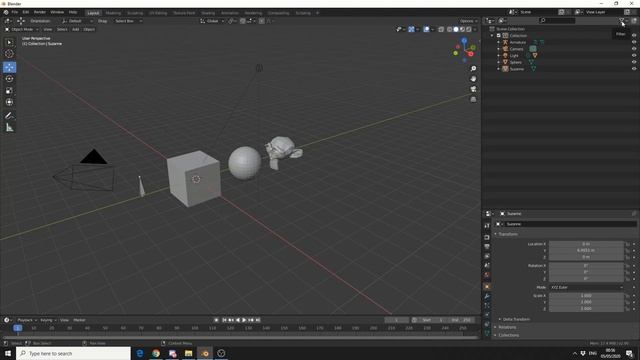Open the Window menu
This screenshot has height=360, width=640.
tap(57, 12)
